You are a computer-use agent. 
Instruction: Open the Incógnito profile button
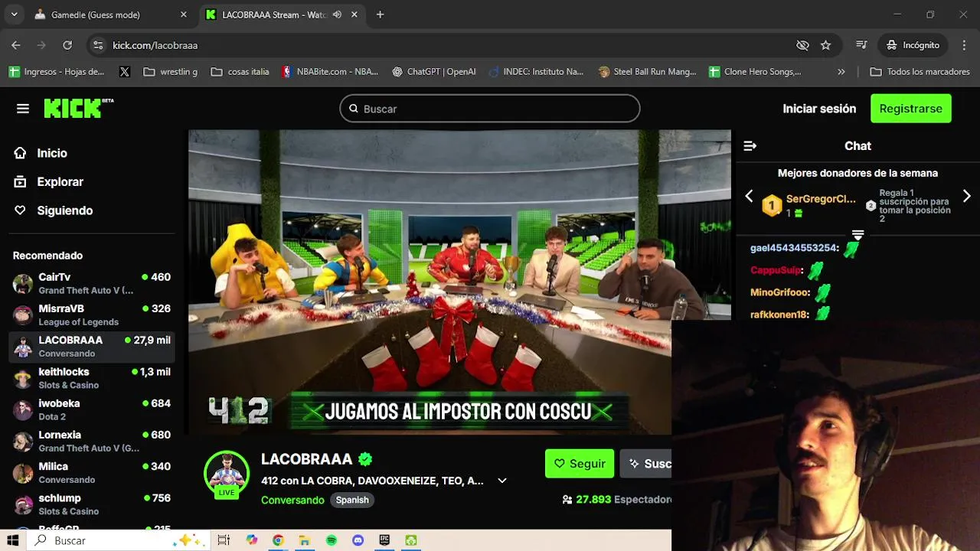913,45
